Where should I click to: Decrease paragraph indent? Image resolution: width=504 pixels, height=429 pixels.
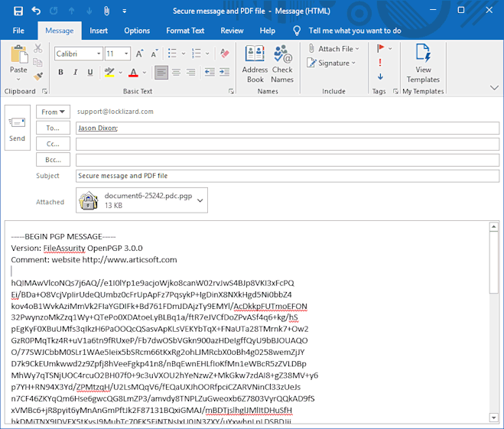tap(210, 72)
